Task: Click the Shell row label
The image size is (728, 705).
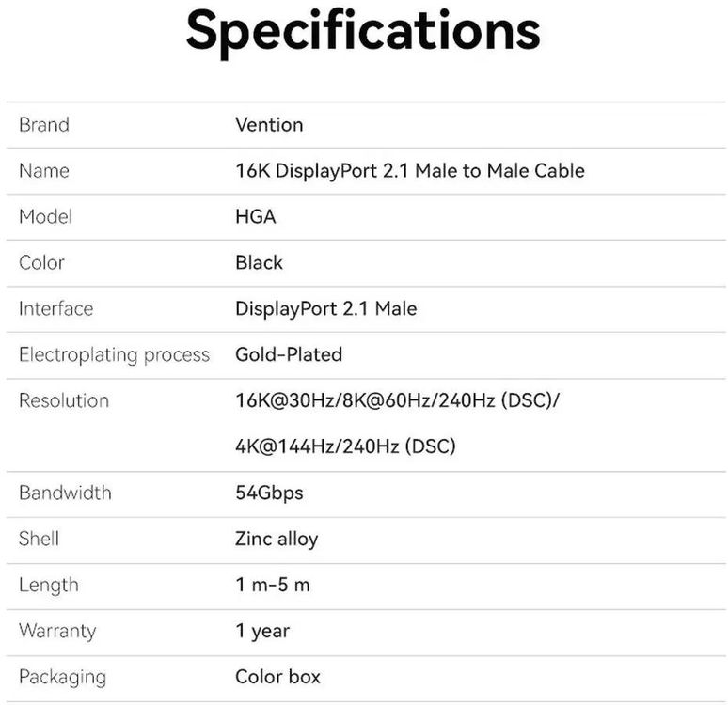Action: tap(39, 540)
